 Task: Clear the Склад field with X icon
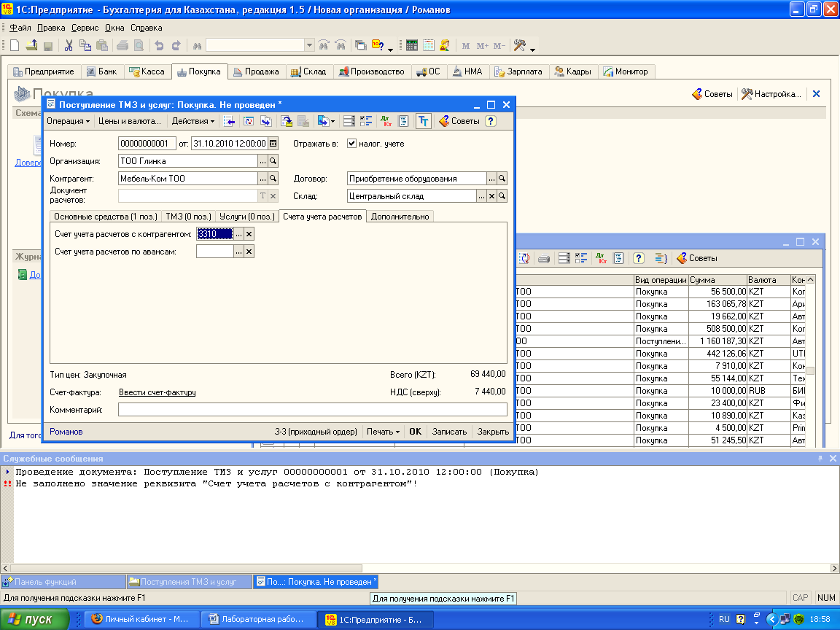pyautogui.click(x=491, y=197)
